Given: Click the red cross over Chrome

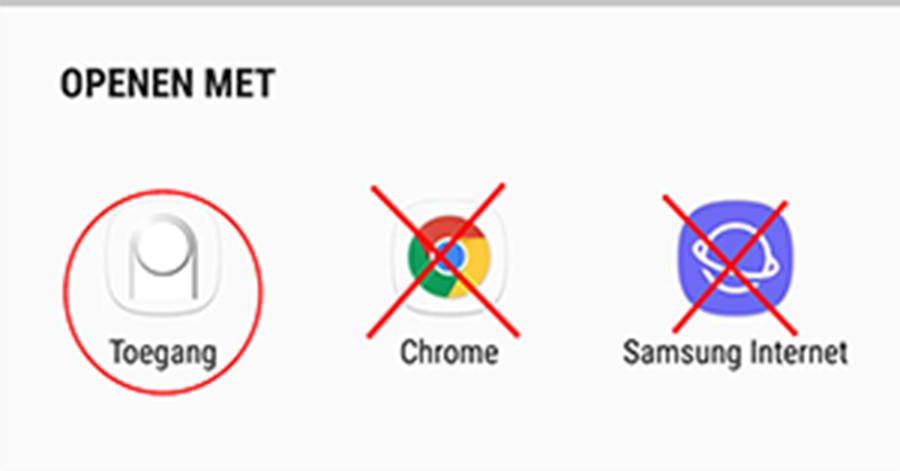Looking at the screenshot, I should coord(443,261).
